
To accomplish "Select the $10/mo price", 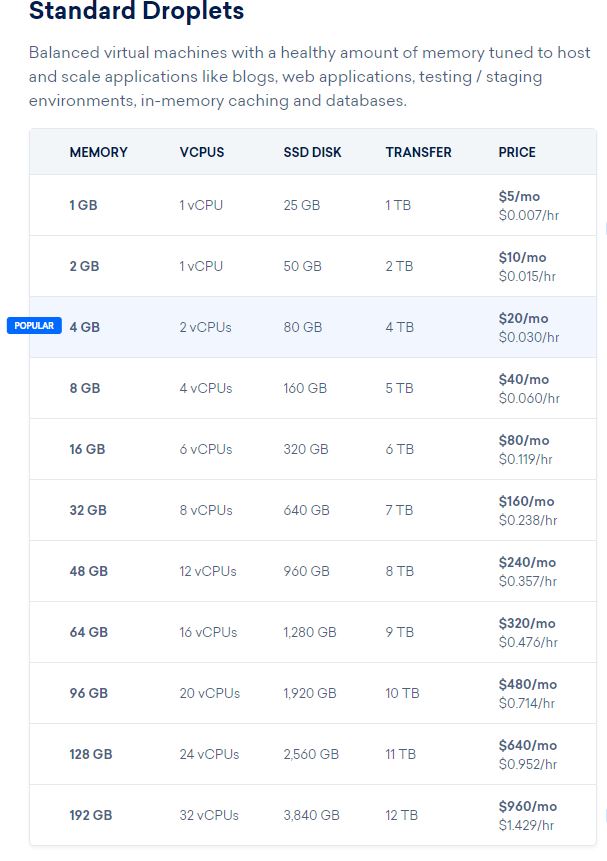I will coord(522,257).
